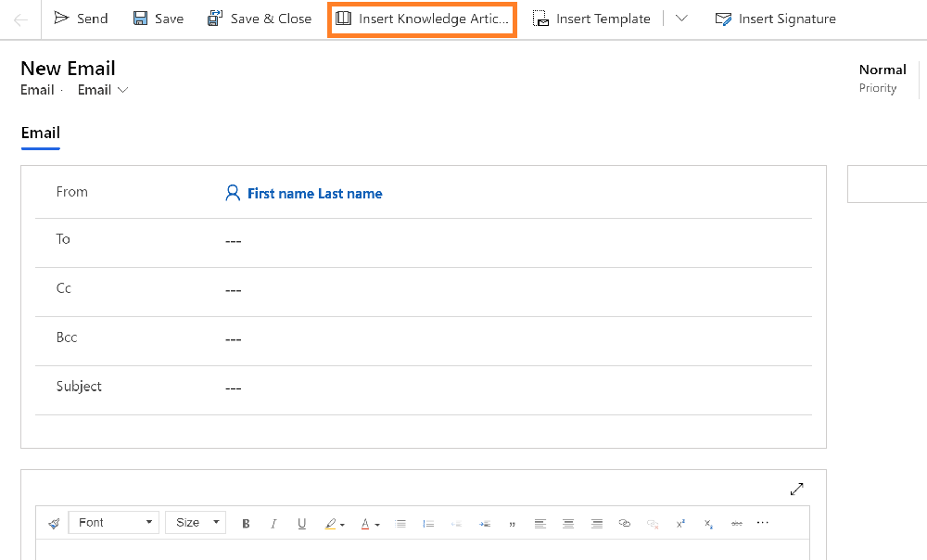
Task: Apply strikethrough formatting
Action: 736,522
